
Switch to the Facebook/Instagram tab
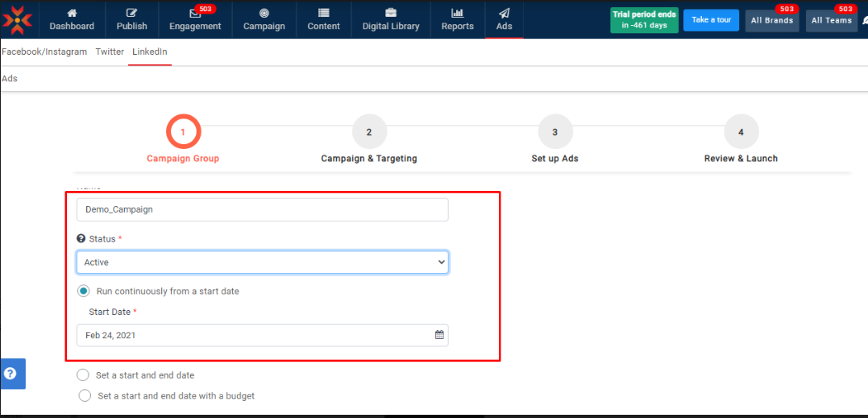(44, 52)
